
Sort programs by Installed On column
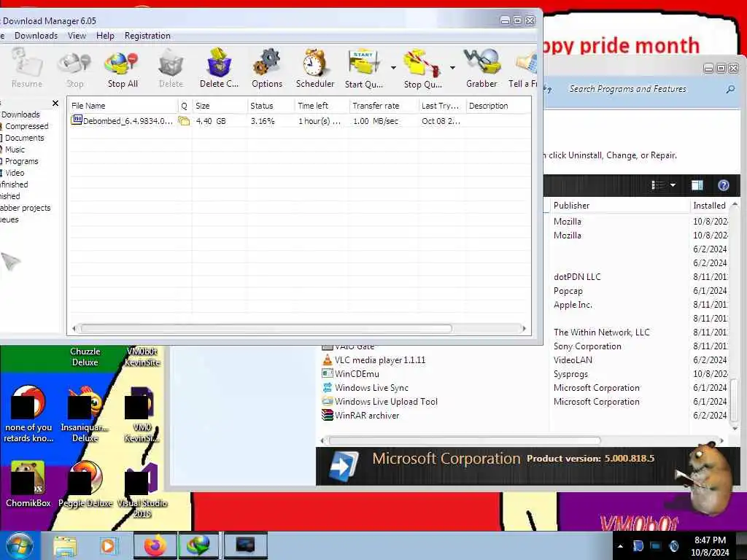tap(710, 205)
